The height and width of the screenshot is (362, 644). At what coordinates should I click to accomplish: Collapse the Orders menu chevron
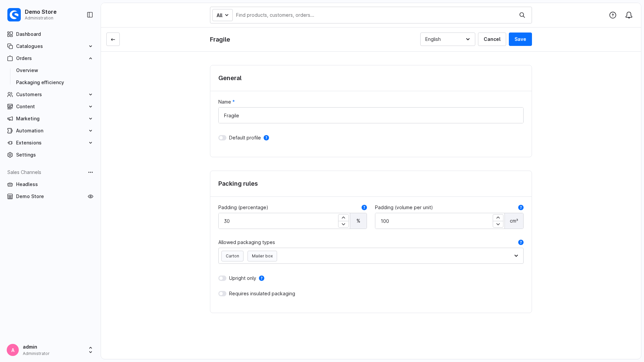pos(91,58)
